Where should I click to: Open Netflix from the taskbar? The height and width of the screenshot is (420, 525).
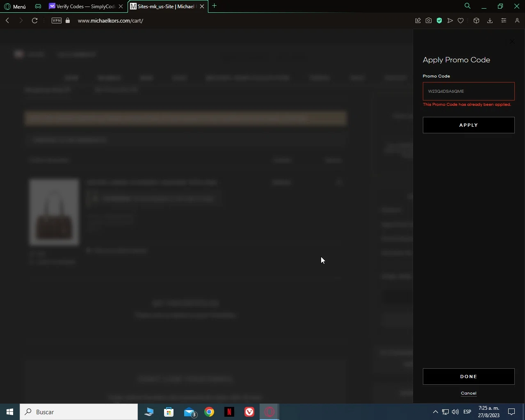[229, 412]
